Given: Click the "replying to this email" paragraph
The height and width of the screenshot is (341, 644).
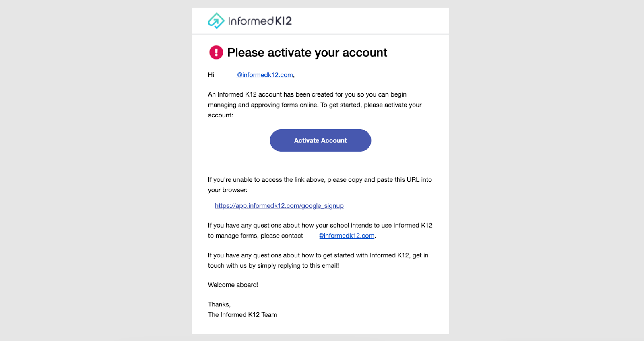Looking at the screenshot, I should (318, 260).
